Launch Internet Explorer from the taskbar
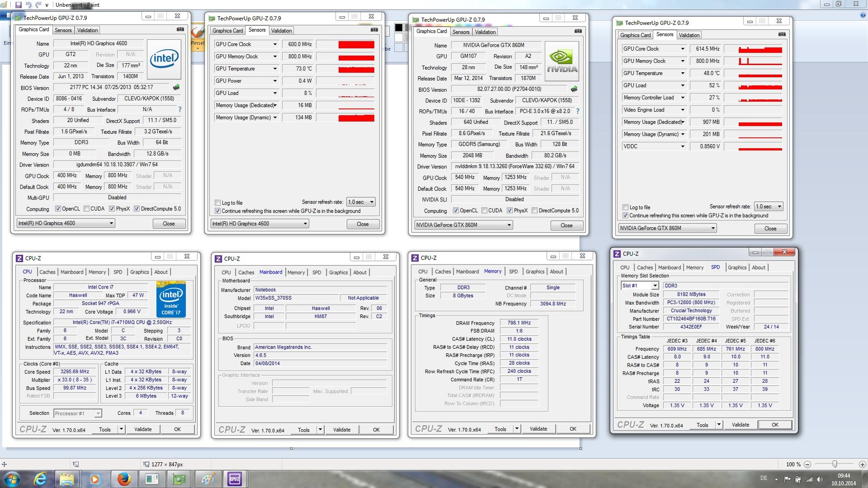Image resolution: width=868 pixels, height=488 pixels. 40,479
